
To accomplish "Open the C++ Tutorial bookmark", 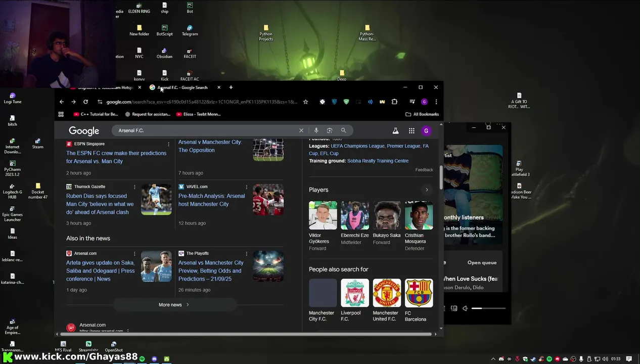I will [x=96, y=114].
